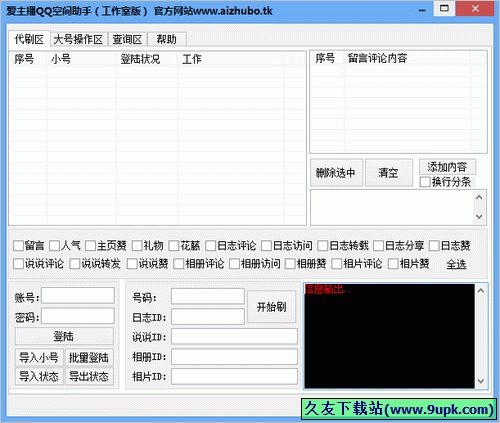The width and height of the screenshot is (500, 423).
Task: Click up arrow of comment box scrollbar
Action: (479, 197)
